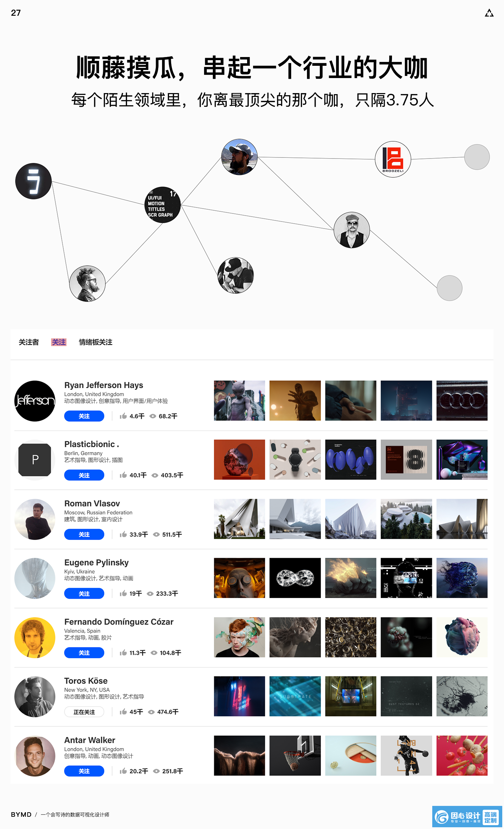Screen dimensions: 504x829
Task: Click the 因心设计 badge at bottom right
Action: [467, 816]
